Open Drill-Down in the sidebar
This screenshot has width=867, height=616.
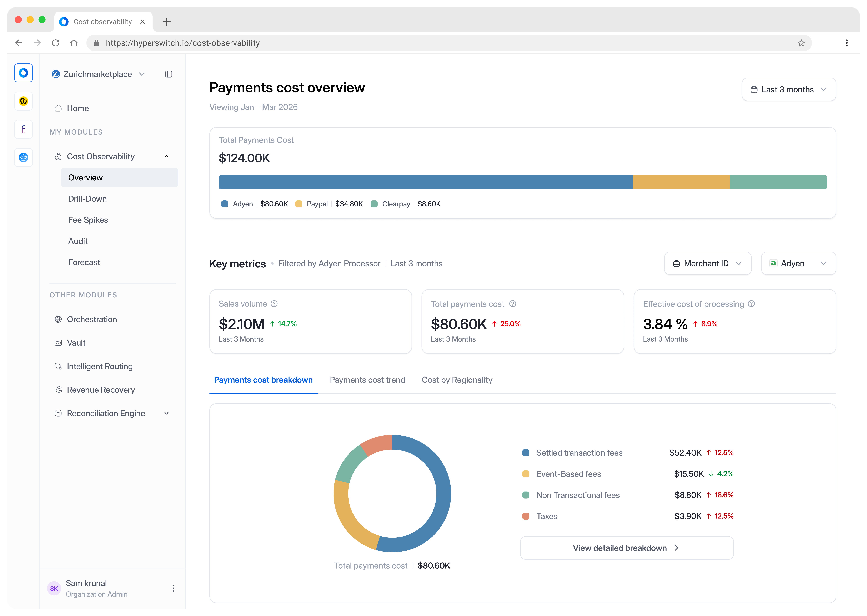tap(87, 199)
